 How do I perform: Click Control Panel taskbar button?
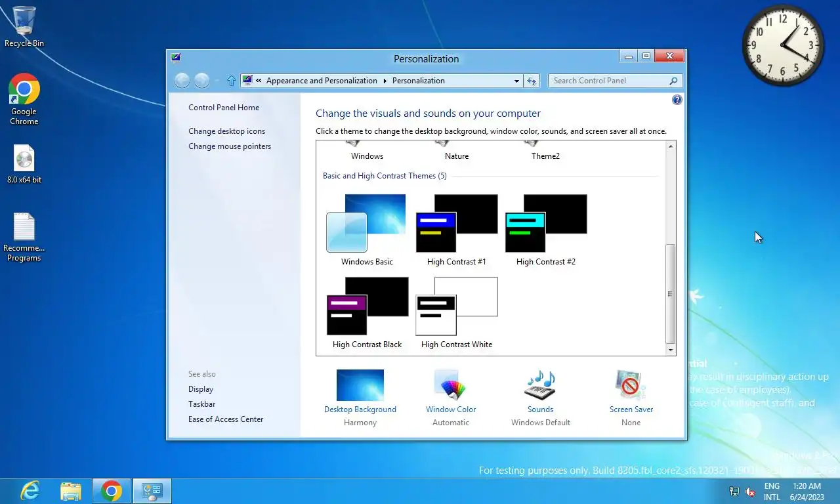coord(152,491)
